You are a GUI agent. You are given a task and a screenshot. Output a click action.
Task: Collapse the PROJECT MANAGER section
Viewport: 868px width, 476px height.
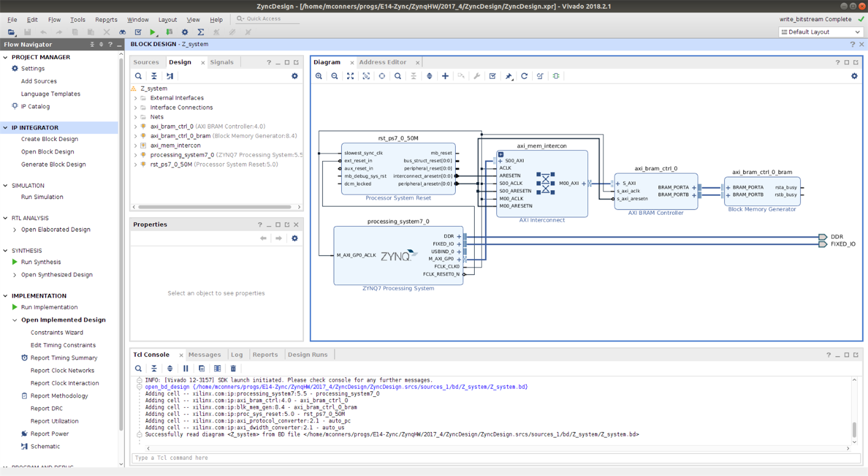click(5, 57)
